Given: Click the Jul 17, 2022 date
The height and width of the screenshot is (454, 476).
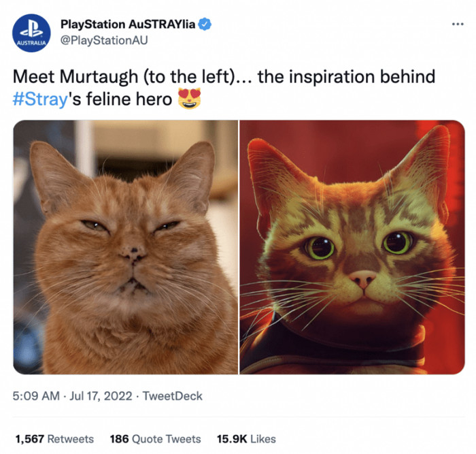Looking at the screenshot, I should tap(101, 396).
